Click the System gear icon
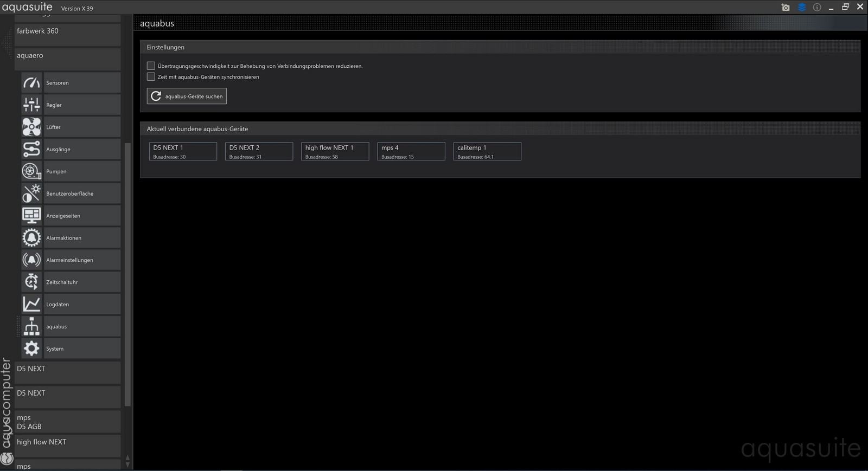This screenshot has width=868, height=471. [x=31, y=349]
